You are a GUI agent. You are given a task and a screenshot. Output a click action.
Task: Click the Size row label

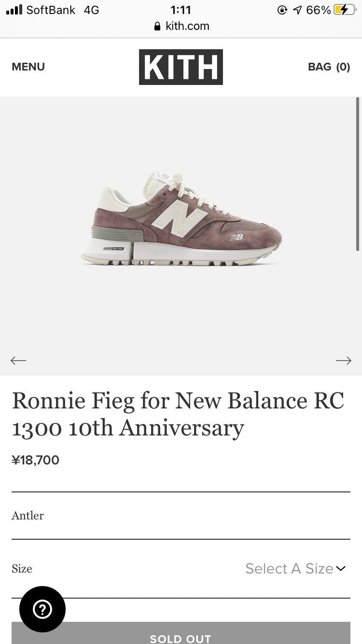[x=22, y=569]
